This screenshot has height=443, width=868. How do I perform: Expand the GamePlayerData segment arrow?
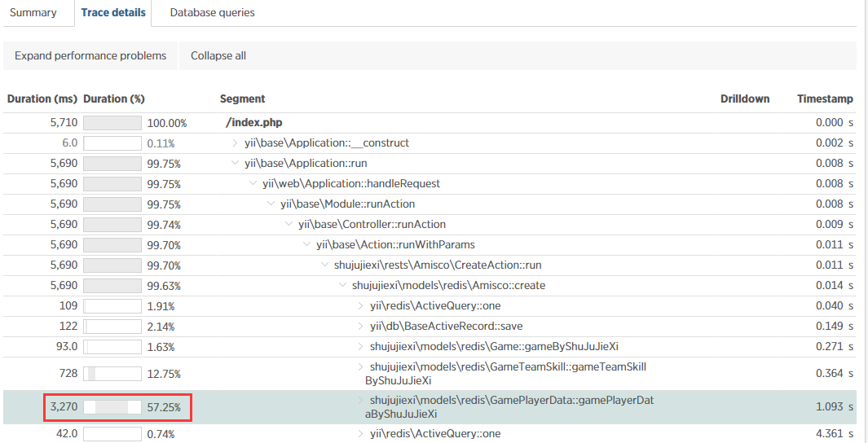click(361, 401)
